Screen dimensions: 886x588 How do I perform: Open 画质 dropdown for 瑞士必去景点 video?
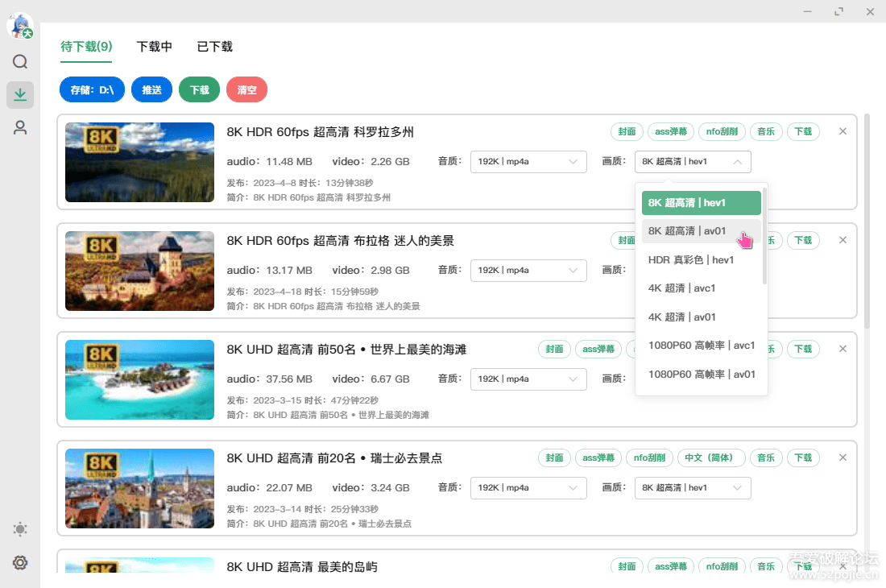click(693, 488)
